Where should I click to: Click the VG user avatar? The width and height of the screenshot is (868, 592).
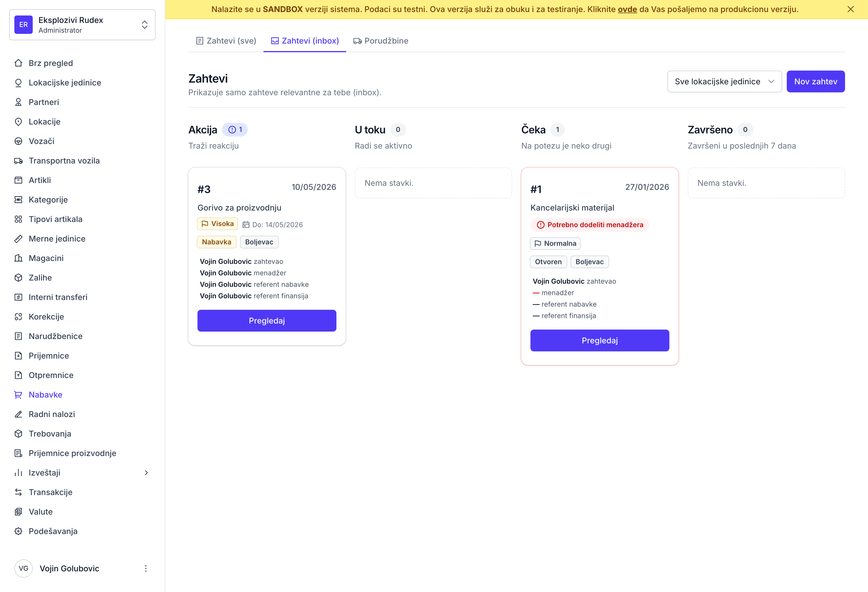coord(24,568)
